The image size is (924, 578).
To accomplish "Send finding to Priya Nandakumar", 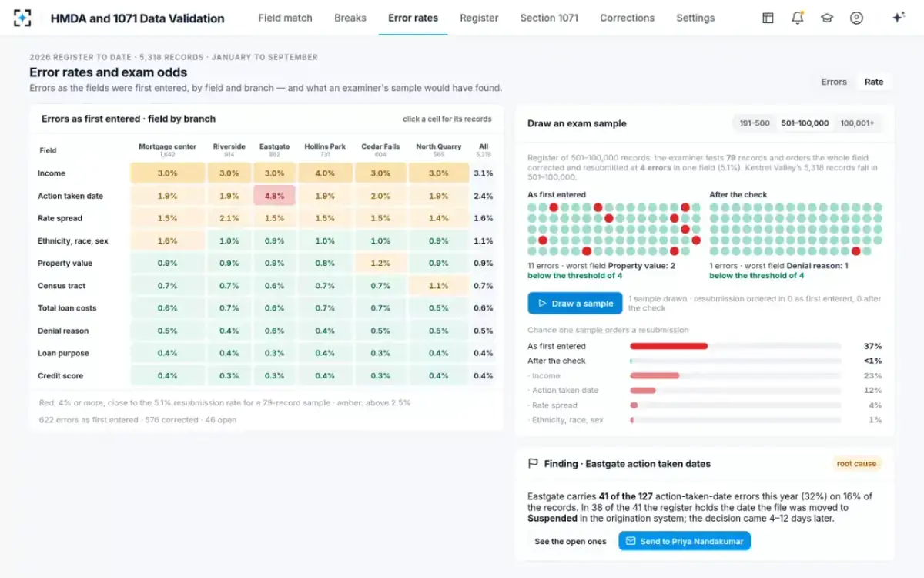I will (x=685, y=542).
